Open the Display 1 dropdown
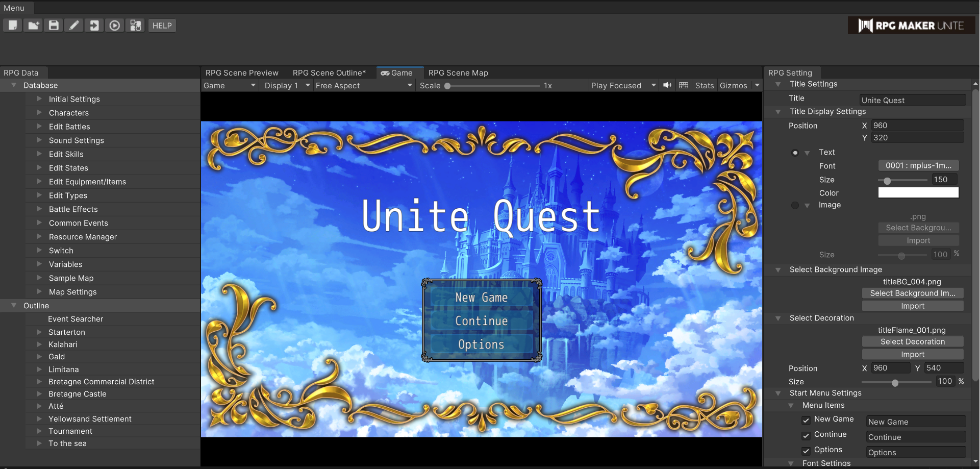Image resolution: width=980 pixels, height=469 pixels. pos(287,86)
